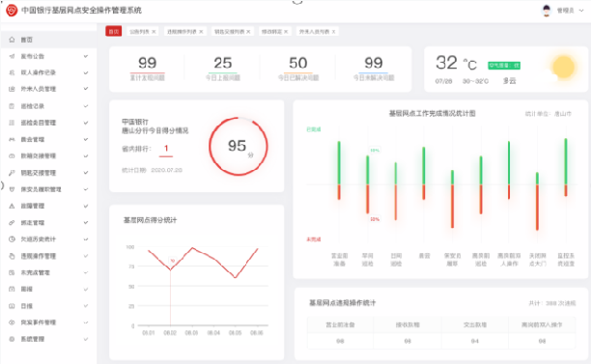Click the 今日已解决问题 count of 50
Viewport: 591px width, 364px height.
pos(298,63)
